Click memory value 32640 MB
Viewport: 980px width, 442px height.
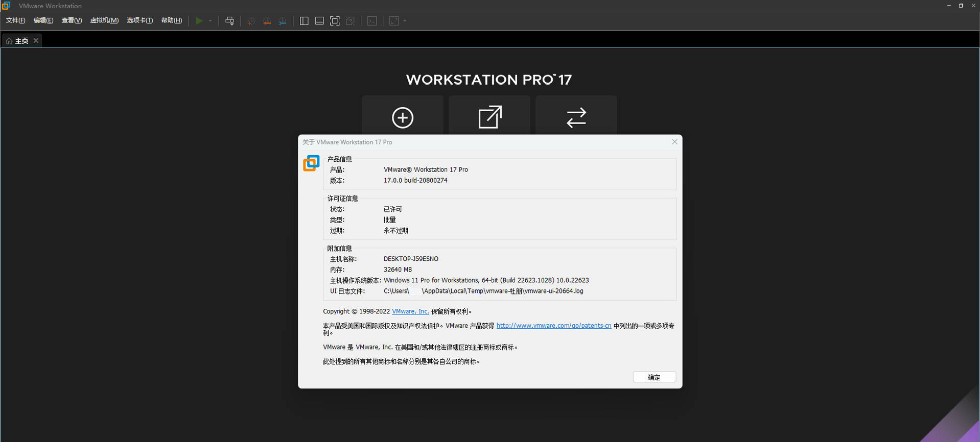click(x=398, y=269)
